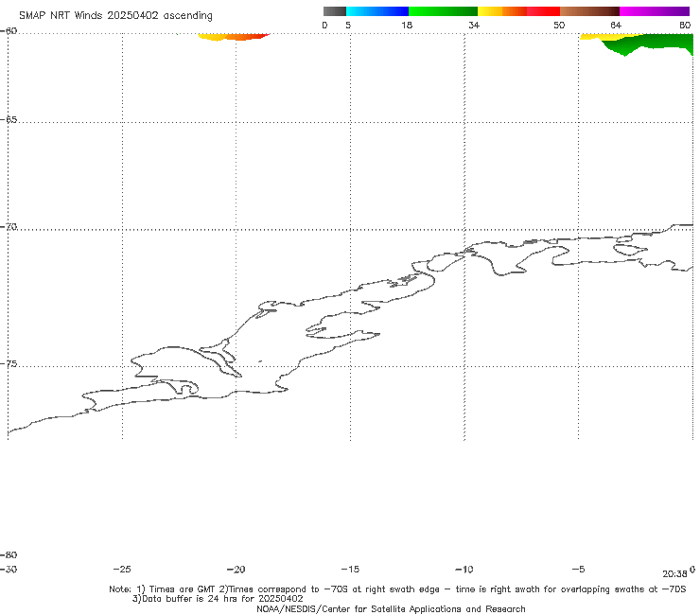Click the green segment of the color bar
This screenshot has height=615, width=700.
click(x=443, y=11)
